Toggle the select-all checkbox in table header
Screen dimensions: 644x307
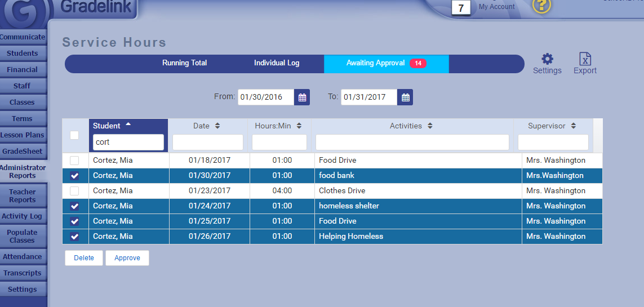tap(74, 135)
